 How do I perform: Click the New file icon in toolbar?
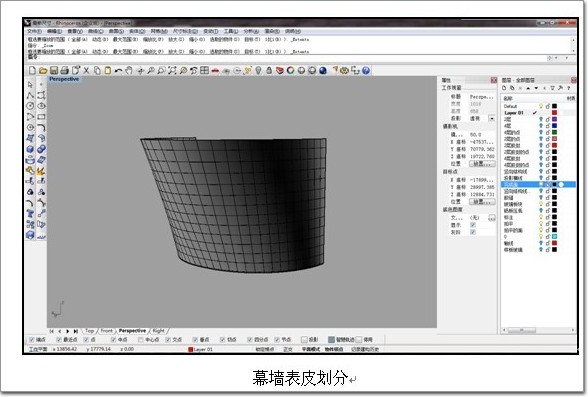tap(32, 70)
